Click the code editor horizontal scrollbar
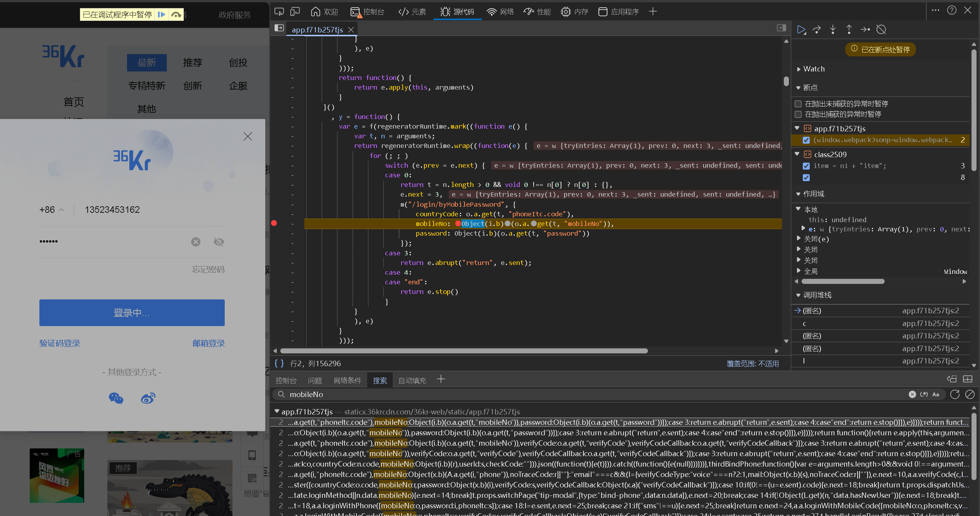980x516 pixels. (463, 351)
